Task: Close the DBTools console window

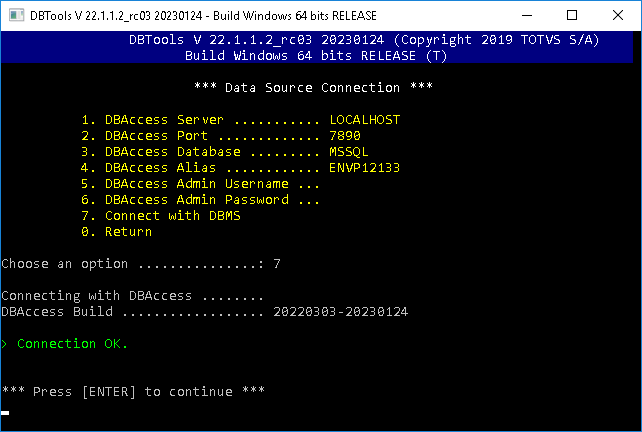Action: point(618,15)
